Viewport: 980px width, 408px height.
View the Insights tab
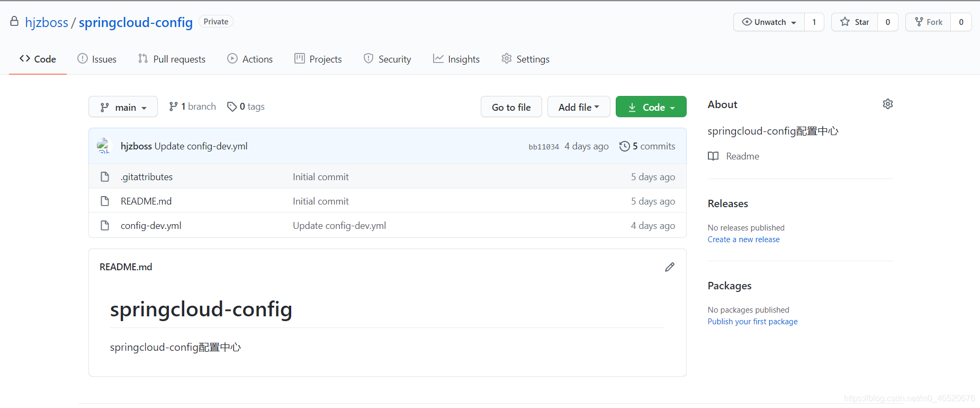coord(456,59)
